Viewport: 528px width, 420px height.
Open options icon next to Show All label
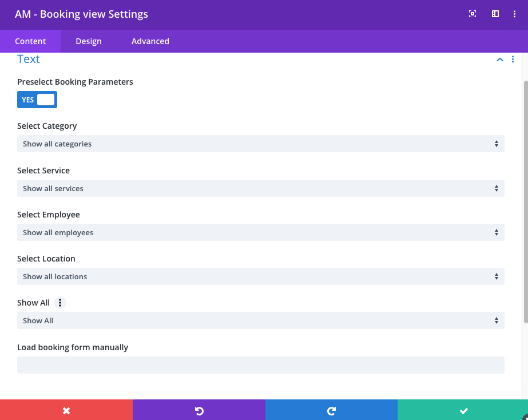(60, 303)
